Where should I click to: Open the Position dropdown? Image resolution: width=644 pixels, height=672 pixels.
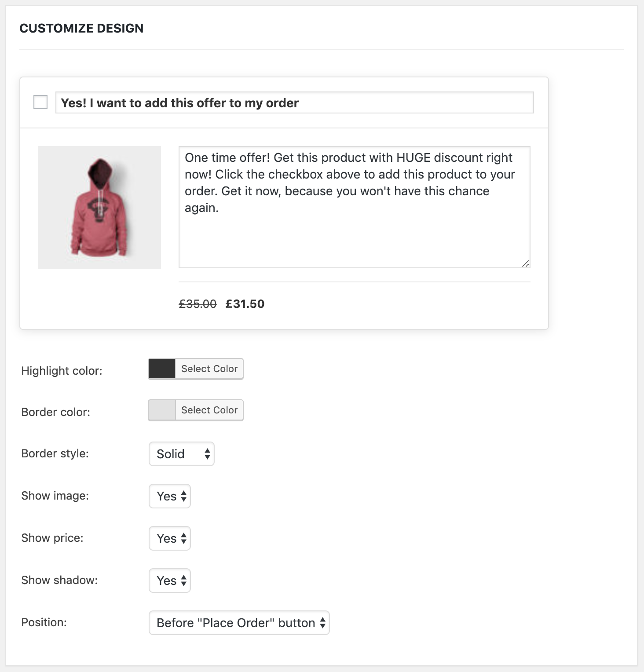[239, 623]
